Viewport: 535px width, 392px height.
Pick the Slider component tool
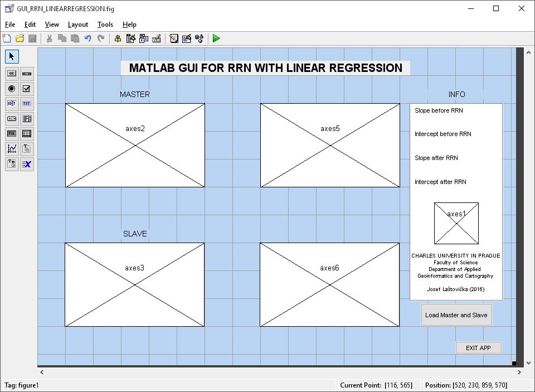(x=27, y=74)
